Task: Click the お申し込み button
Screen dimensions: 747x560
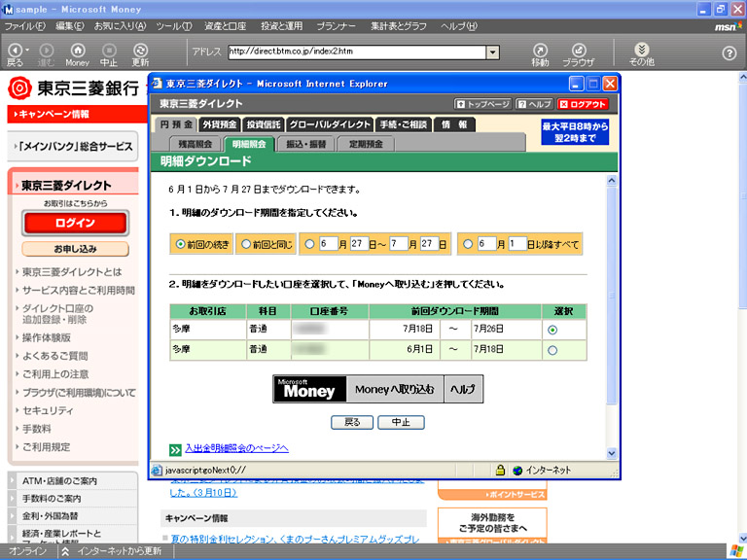Action: 75,249
